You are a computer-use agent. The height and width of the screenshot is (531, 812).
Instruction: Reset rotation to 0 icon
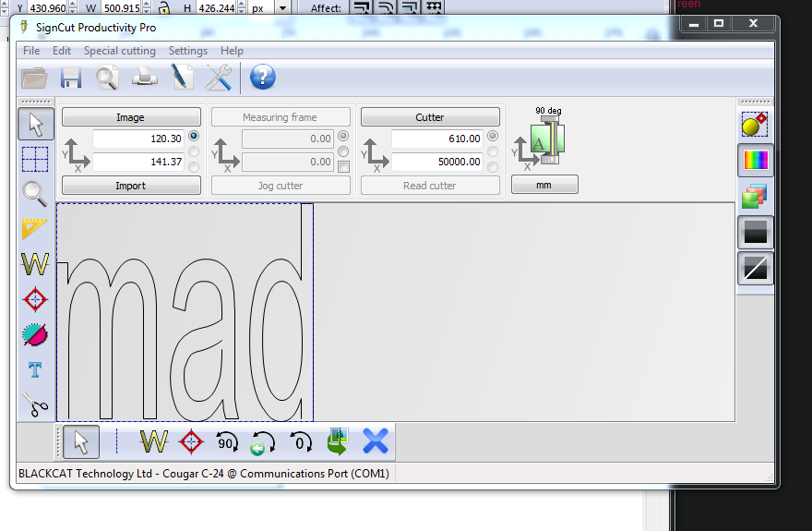[x=301, y=443]
